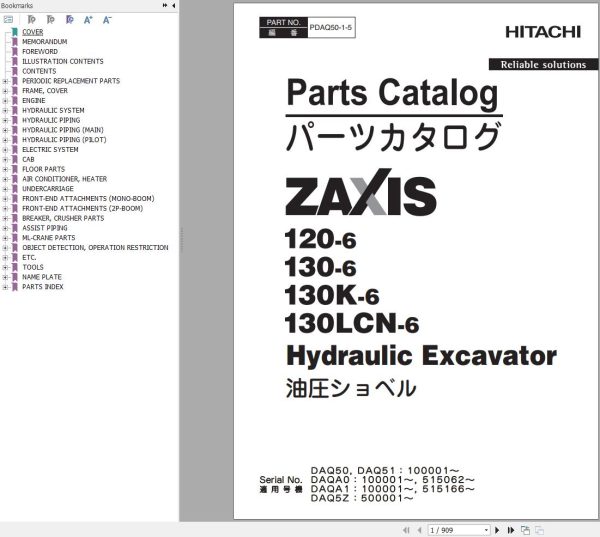Click the teal bookmark icon beside COVER
Image resolution: width=600 pixels, height=537 pixels.
tap(15, 32)
